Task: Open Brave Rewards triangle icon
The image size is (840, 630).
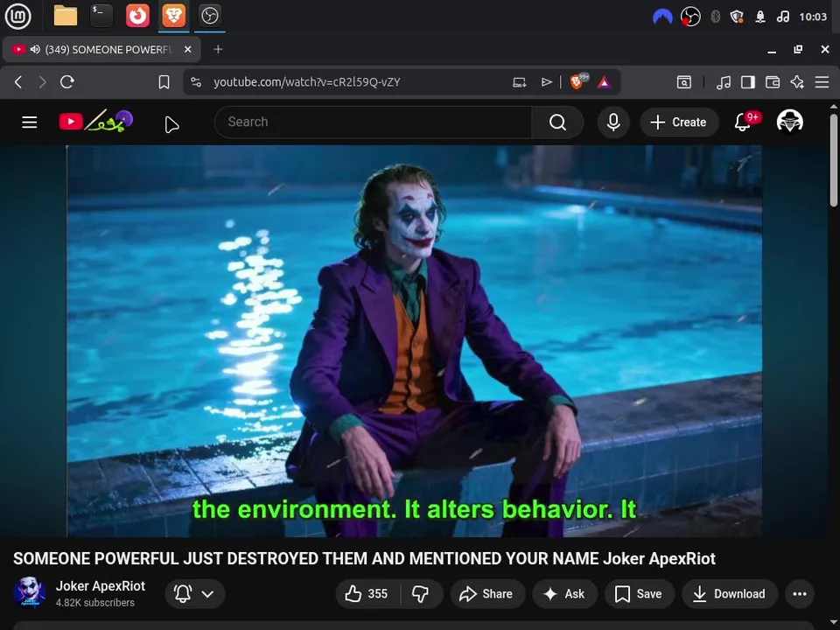Action: [605, 82]
